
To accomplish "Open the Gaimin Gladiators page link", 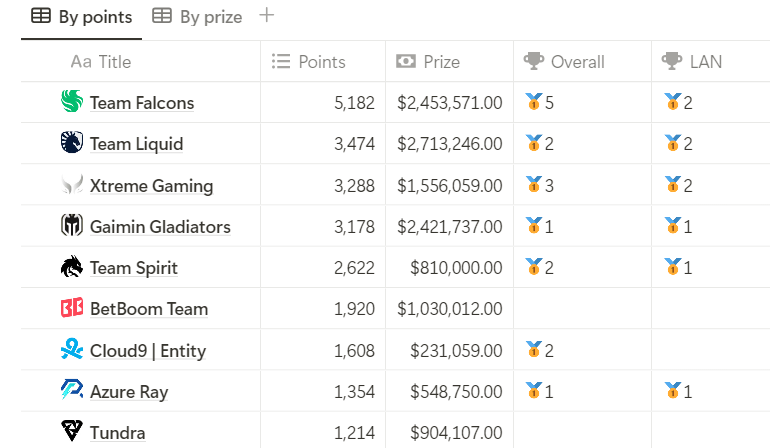I will (x=160, y=226).
